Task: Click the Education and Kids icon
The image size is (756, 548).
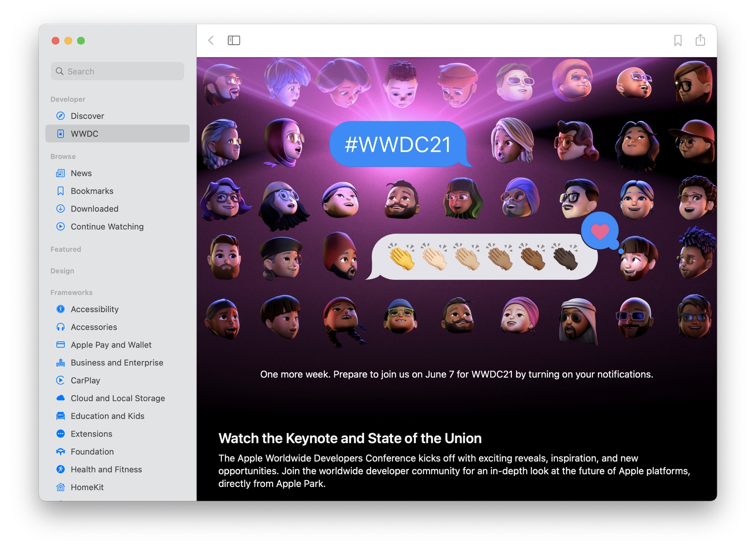Action: [x=60, y=416]
